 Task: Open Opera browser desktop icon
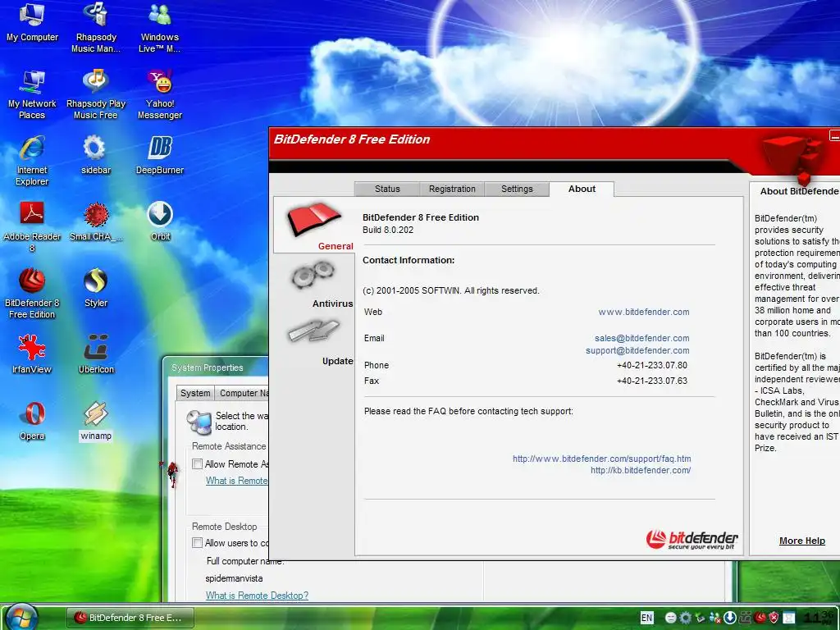tap(32, 421)
